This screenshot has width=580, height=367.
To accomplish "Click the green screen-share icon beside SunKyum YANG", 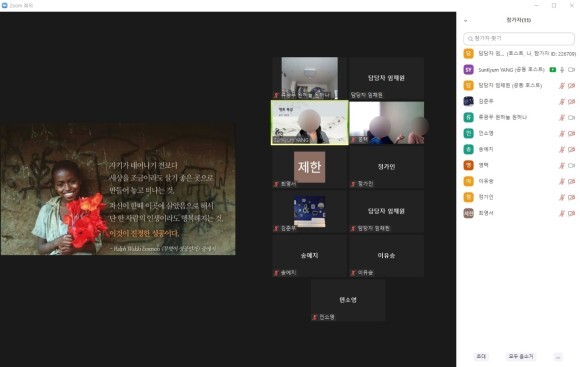I will pyautogui.click(x=553, y=70).
